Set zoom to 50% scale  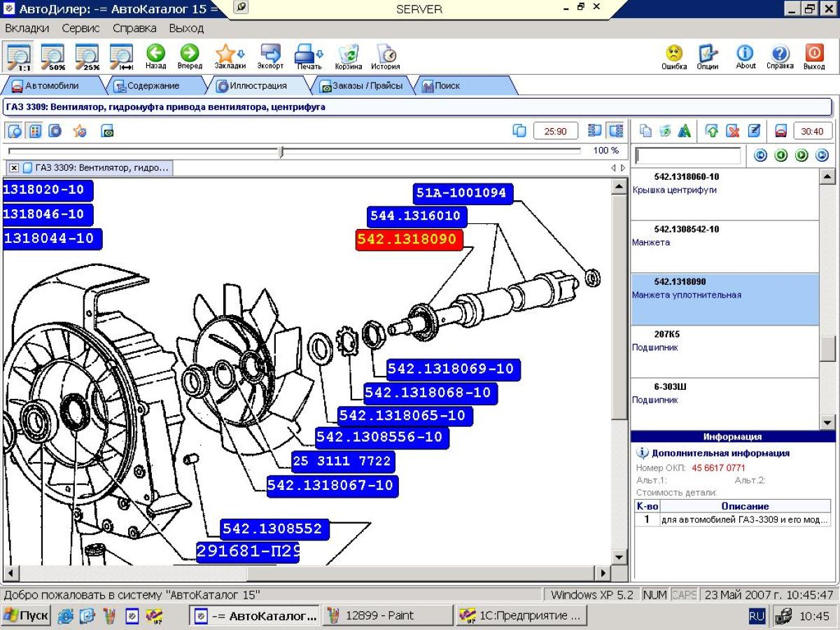pos(53,57)
